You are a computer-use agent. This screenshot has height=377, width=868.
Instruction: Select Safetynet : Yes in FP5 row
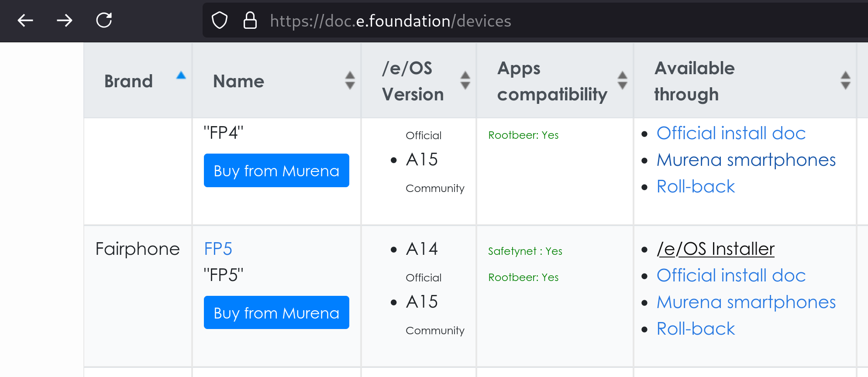coord(525,251)
